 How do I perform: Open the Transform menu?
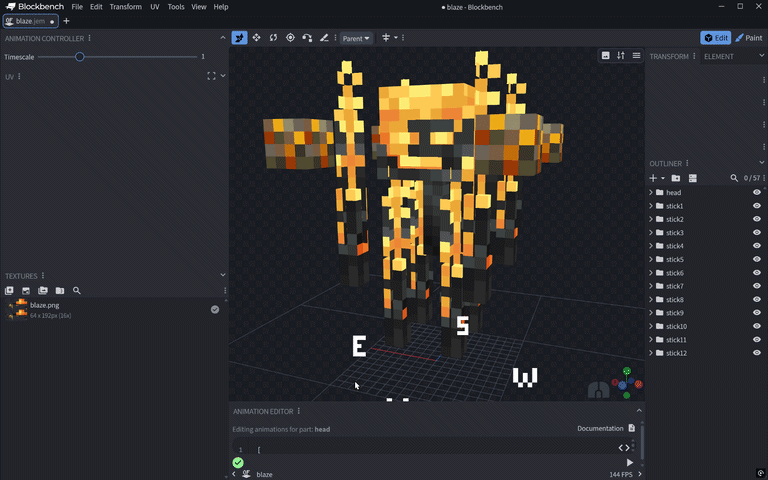pos(125,7)
